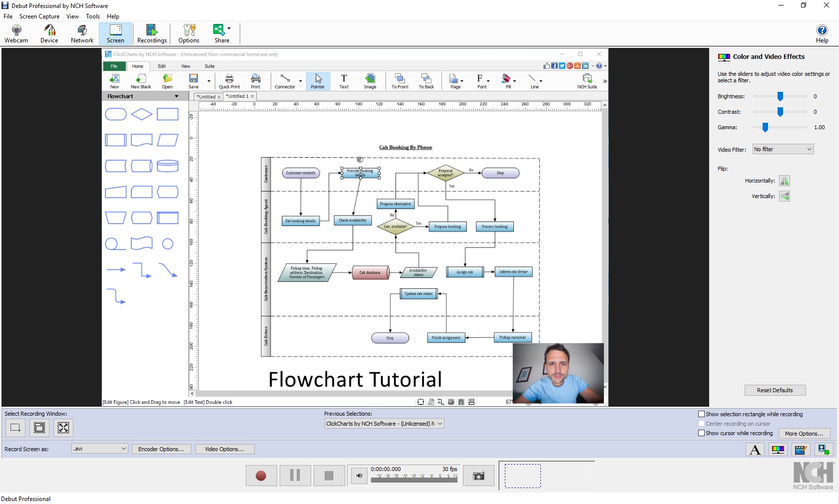Collapse the Flowchart shapes panel
This screenshot has height=504, width=839.
[x=176, y=96]
